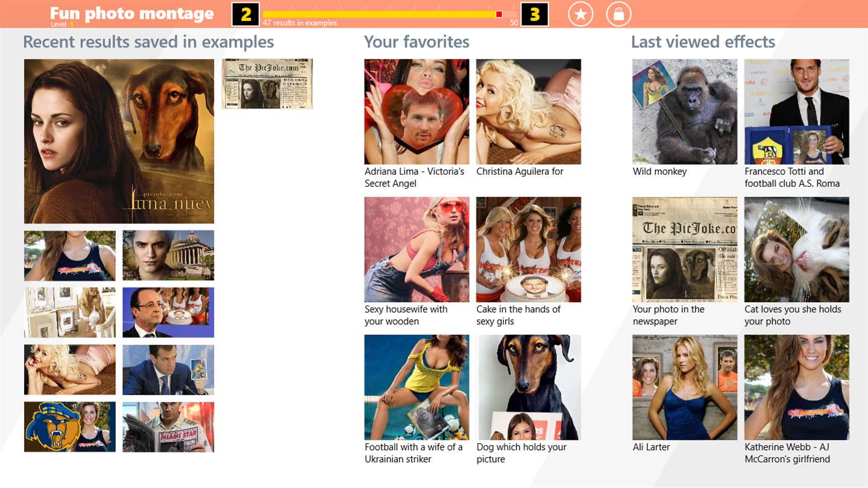The width and height of the screenshot is (868, 488).
Task: Click the level 2 badge in header
Action: tap(245, 14)
